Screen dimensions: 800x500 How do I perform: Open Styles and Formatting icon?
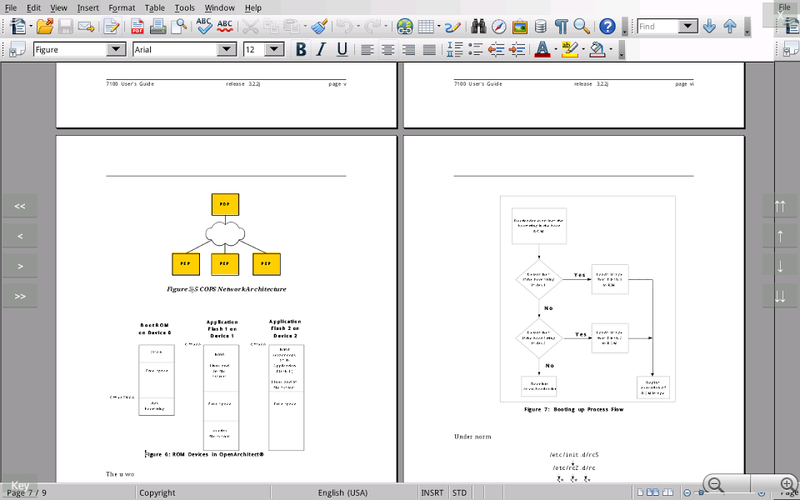(17, 49)
